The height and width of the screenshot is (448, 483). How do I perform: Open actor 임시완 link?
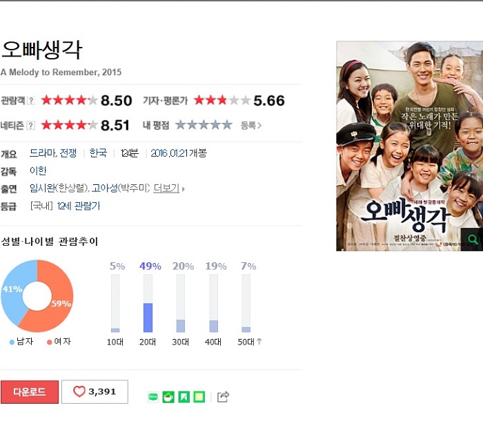click(x=43, y=188)
